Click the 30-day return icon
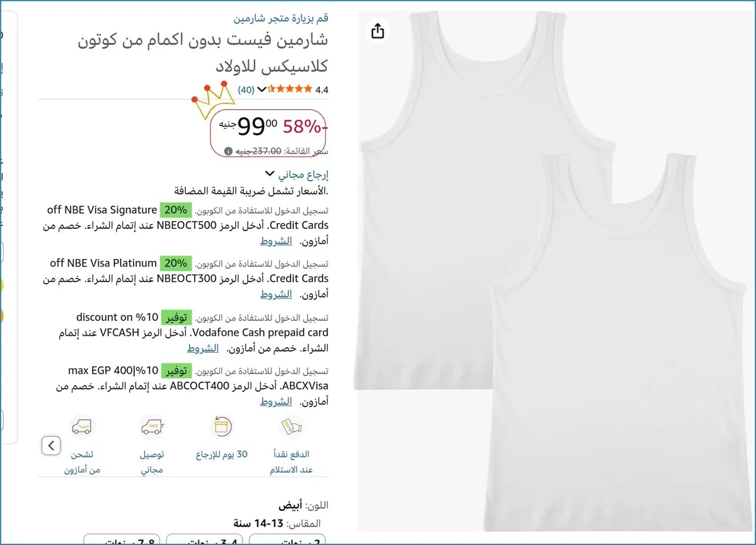756x545 pixels. pos(221,427)
